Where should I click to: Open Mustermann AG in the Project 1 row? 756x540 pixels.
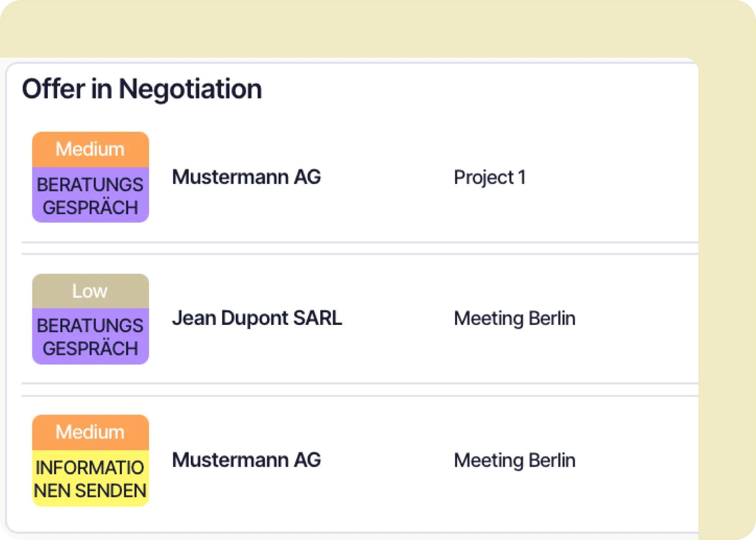(x=246, y=177)
